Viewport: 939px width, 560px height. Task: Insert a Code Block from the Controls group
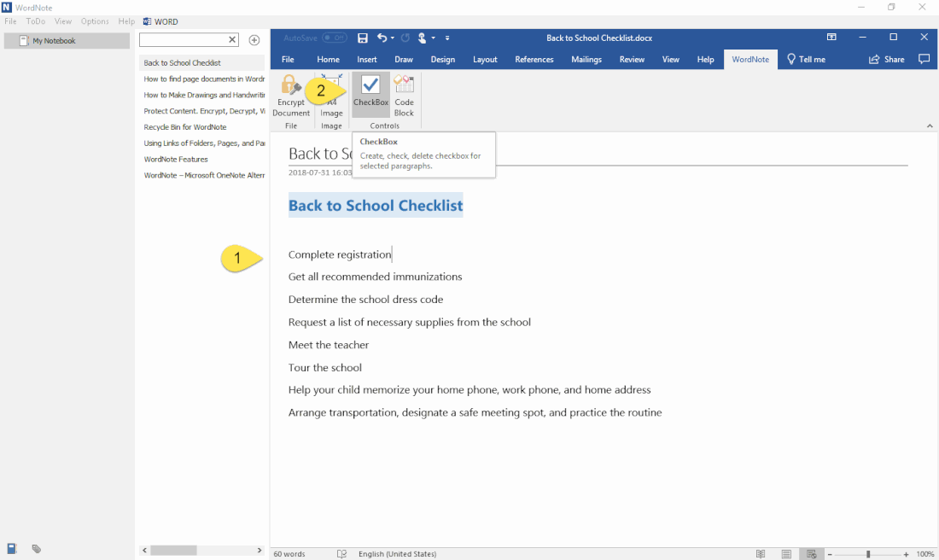[404, 94]
